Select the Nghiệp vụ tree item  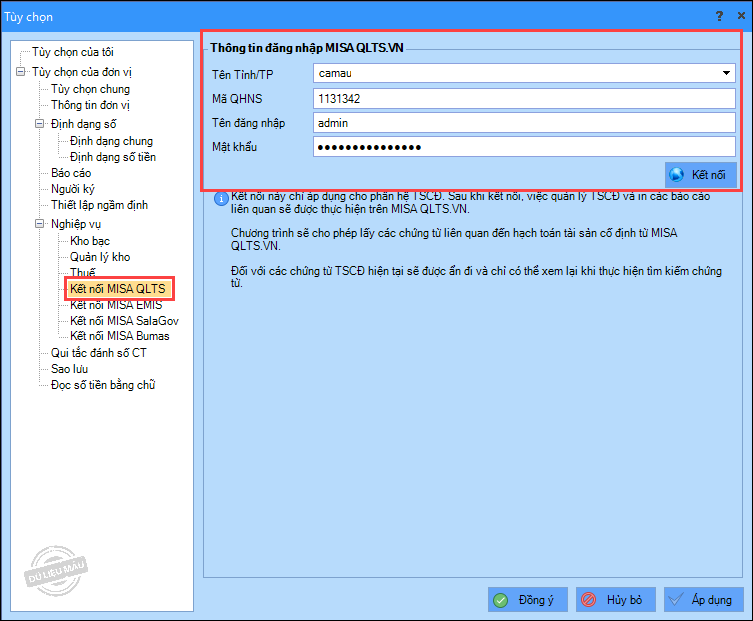(x=76, y=224)
